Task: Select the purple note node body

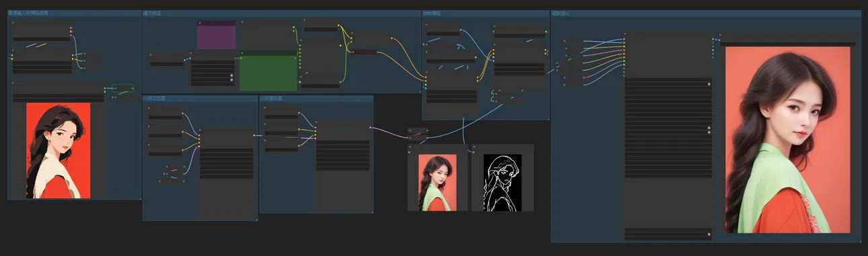Action: pyautogui.click(x=217, y=38)
